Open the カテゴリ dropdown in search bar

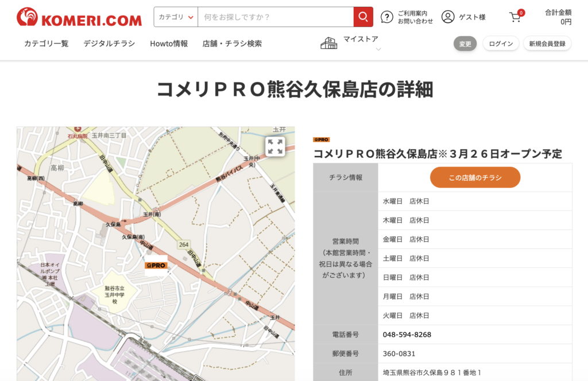176,17
